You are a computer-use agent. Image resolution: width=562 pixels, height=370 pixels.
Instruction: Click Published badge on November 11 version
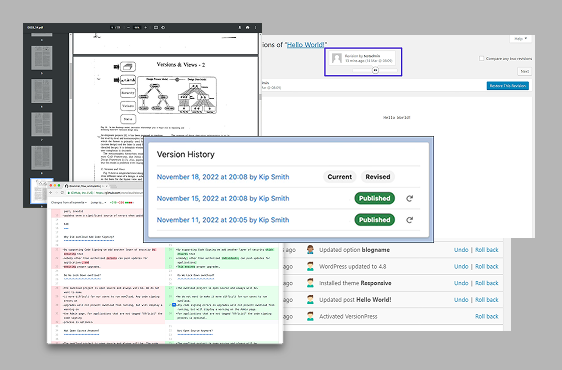pos(375,220)
